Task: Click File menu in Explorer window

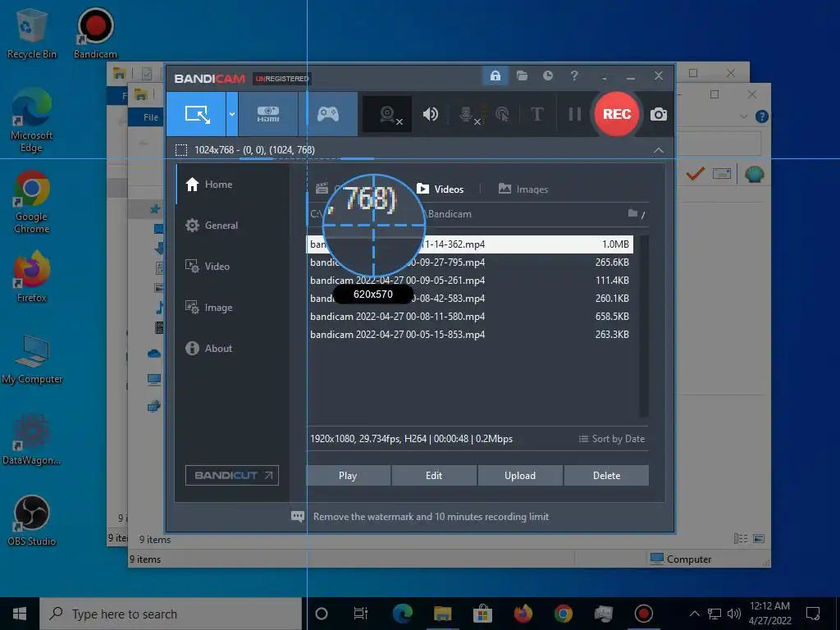Action: coord(151,116)
